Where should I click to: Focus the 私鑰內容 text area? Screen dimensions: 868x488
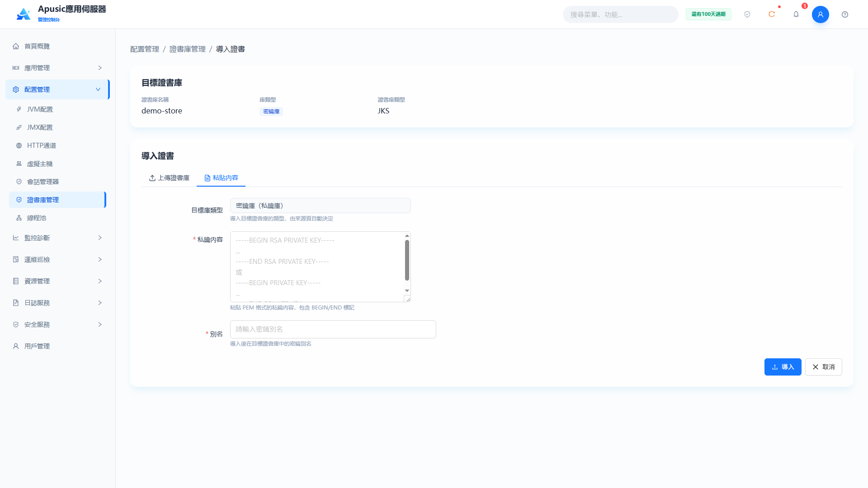click(320, 267)
